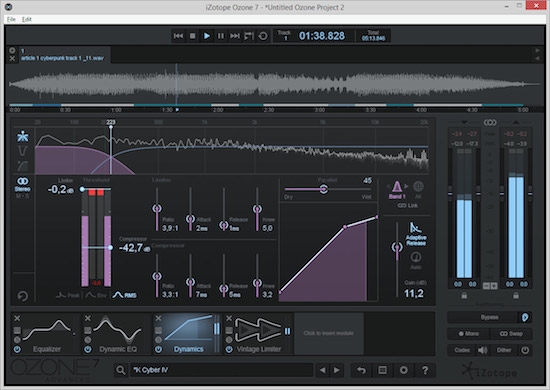The width and height of the screenshot is (550, 390).
Task: Skip to the next track
Action: pos(235,36)
